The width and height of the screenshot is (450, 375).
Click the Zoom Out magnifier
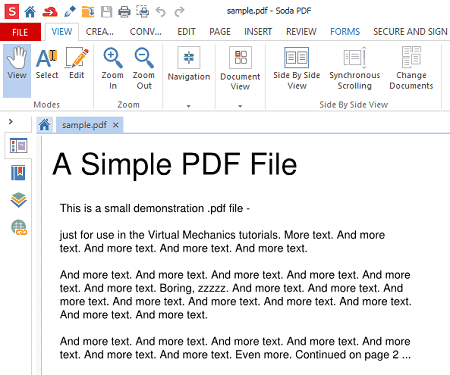pos(144,69)
